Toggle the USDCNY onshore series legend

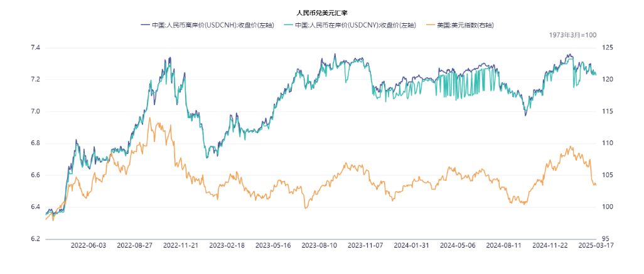click(x=356, y=25)
